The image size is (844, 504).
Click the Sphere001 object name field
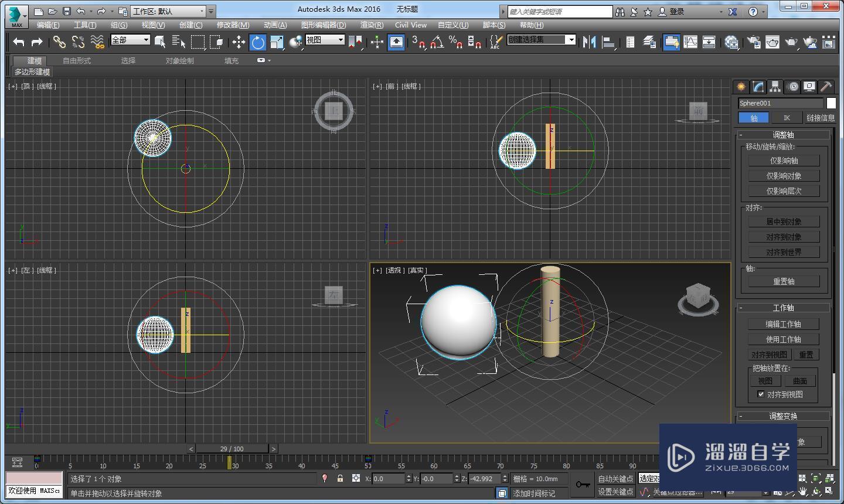pos(780,103)
